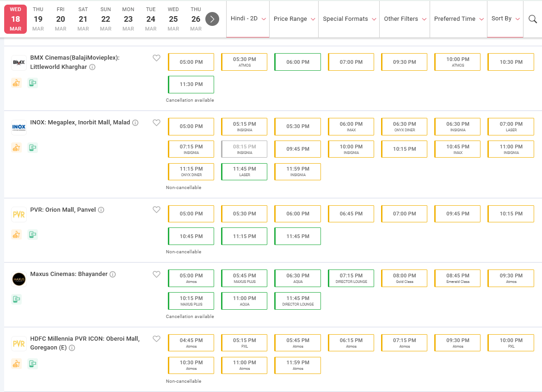This screenshot has width=542, height=392.
Task: Show next dates with the arrow button
Action: point(212,19)
